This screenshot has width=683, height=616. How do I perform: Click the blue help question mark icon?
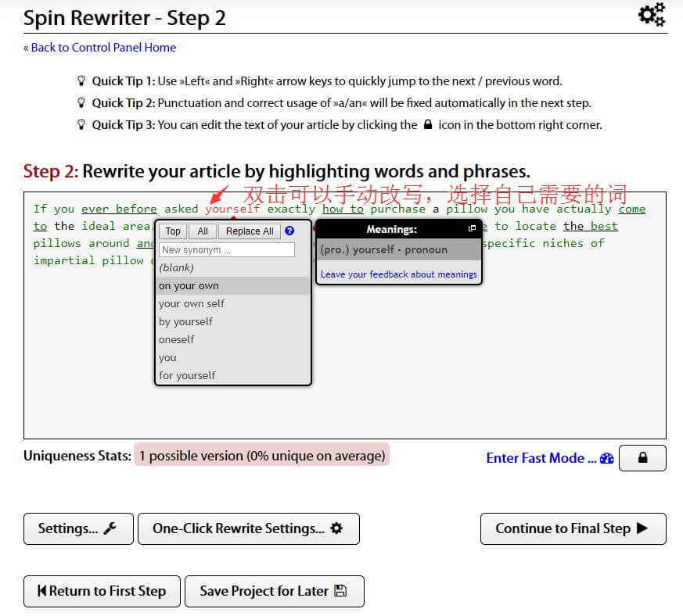(x=289, y=231)
